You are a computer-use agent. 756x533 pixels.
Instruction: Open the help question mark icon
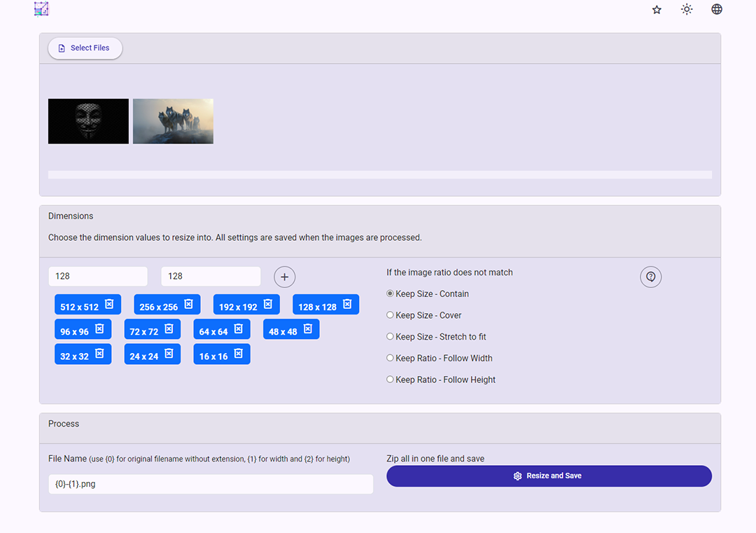pyautogui.click(x=650, y=277)
